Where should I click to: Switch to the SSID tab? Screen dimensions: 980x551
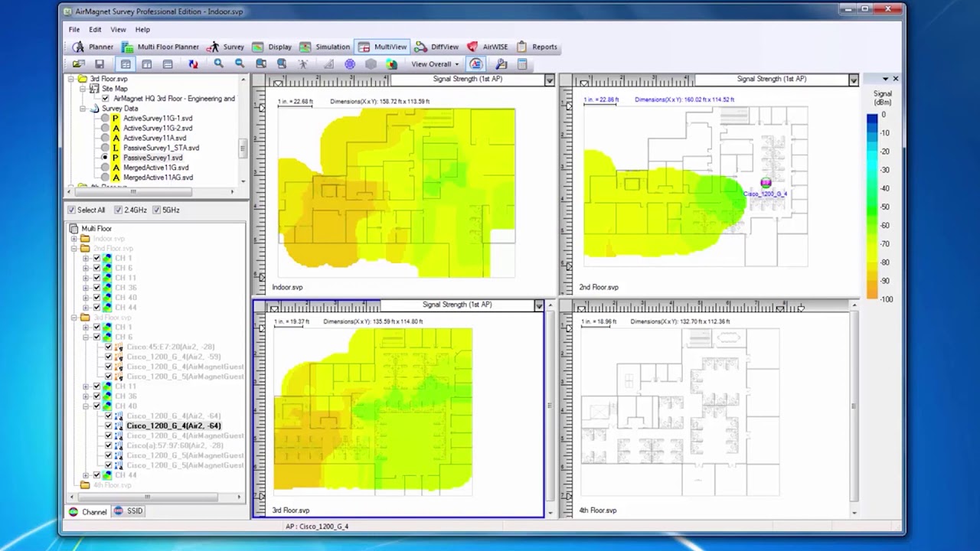point(129,511)
